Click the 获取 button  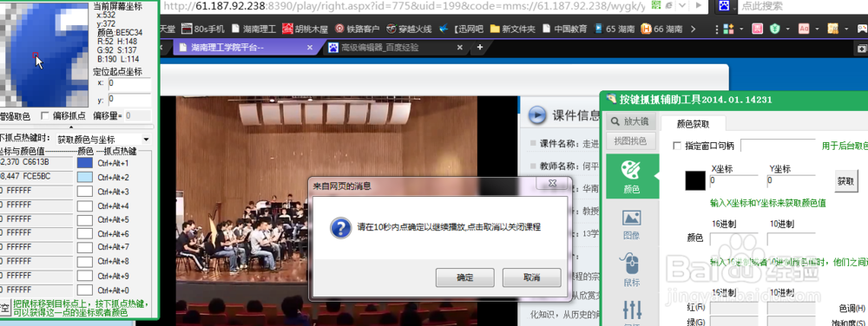click(845, 181)
